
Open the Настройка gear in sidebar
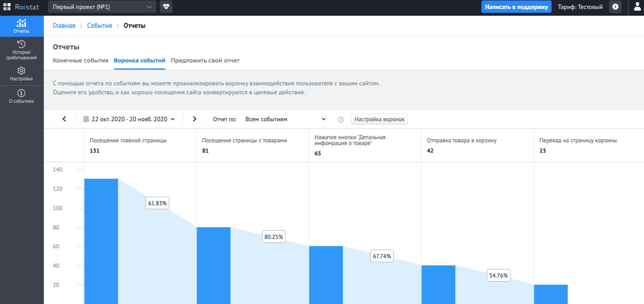coord(21,74)
